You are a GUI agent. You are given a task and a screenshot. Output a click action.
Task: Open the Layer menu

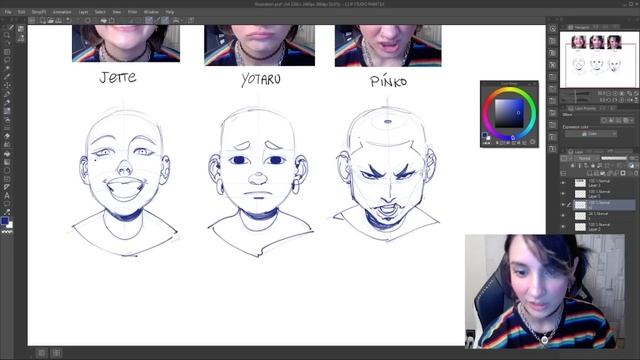(x=83, y=12)
